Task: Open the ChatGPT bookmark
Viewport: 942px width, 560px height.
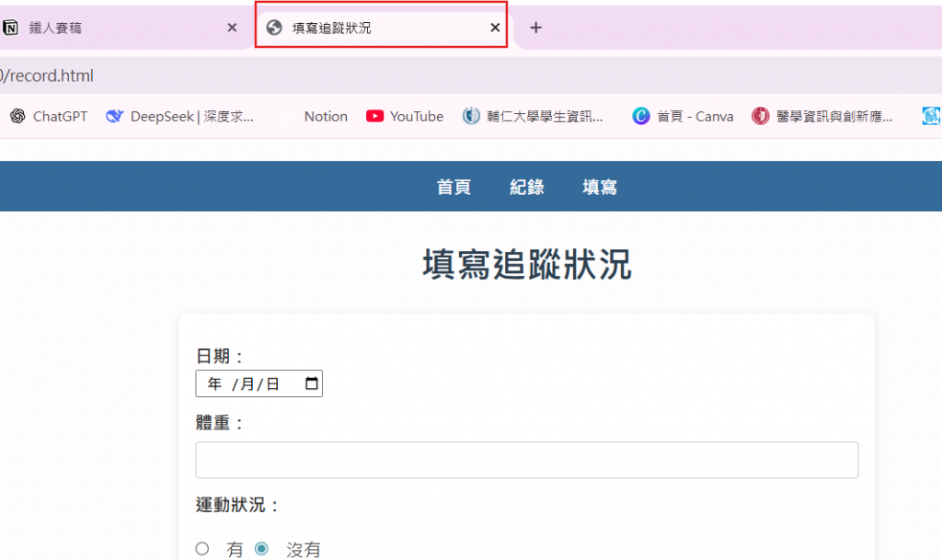Action: pos(49,117)
